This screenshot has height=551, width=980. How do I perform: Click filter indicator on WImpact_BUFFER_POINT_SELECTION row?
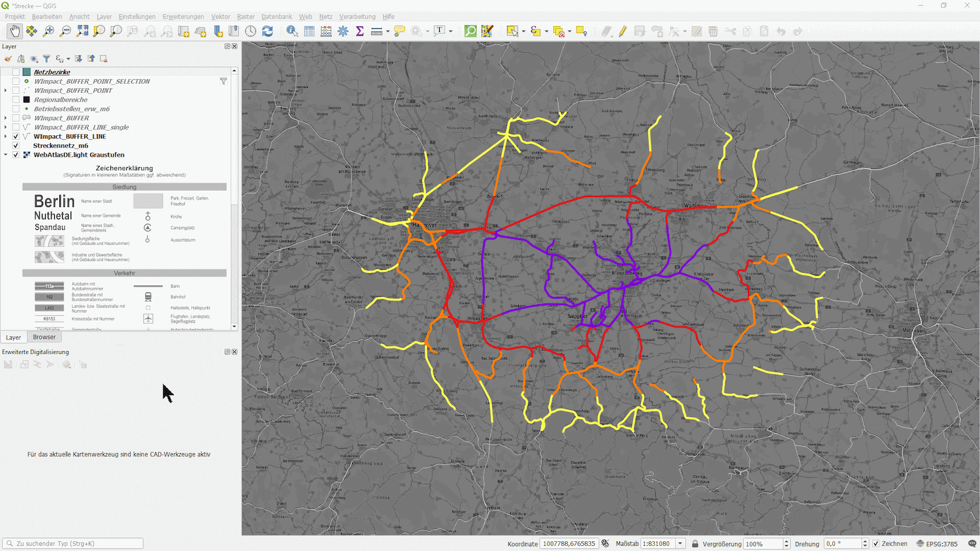(x=223, y=82)
